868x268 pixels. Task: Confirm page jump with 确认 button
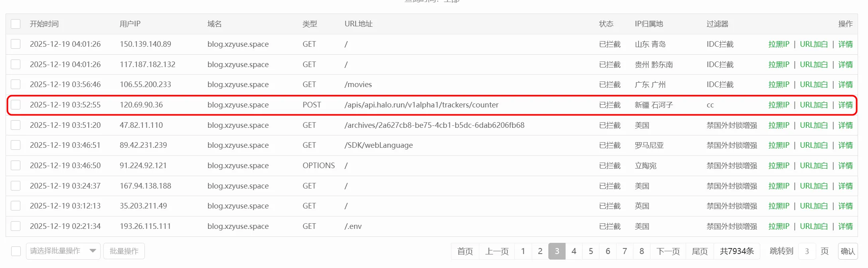click(848, 251)
